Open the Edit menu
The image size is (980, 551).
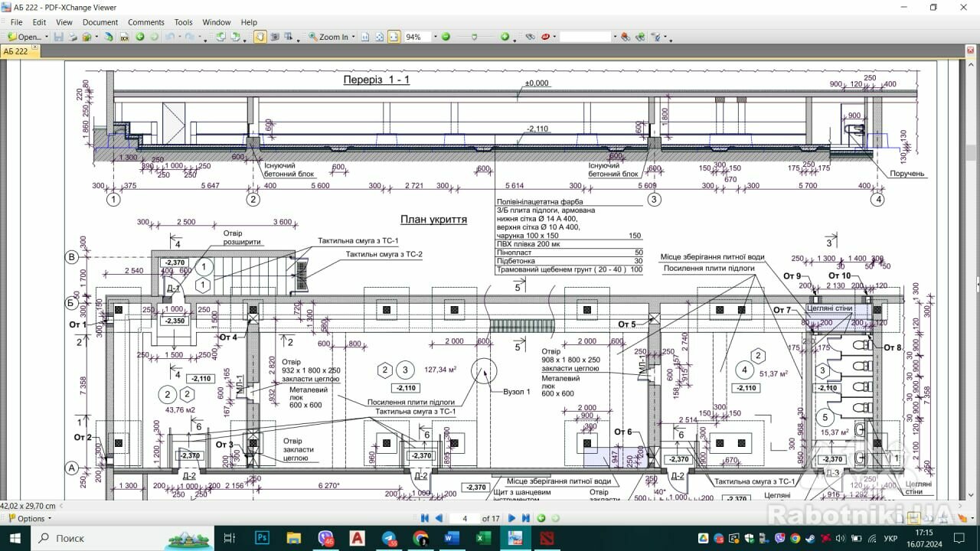tap(39, 22)
